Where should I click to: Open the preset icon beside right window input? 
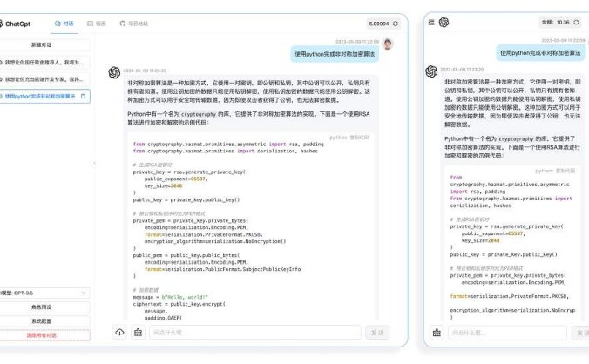pyautogui.click(x=437, y=333)
